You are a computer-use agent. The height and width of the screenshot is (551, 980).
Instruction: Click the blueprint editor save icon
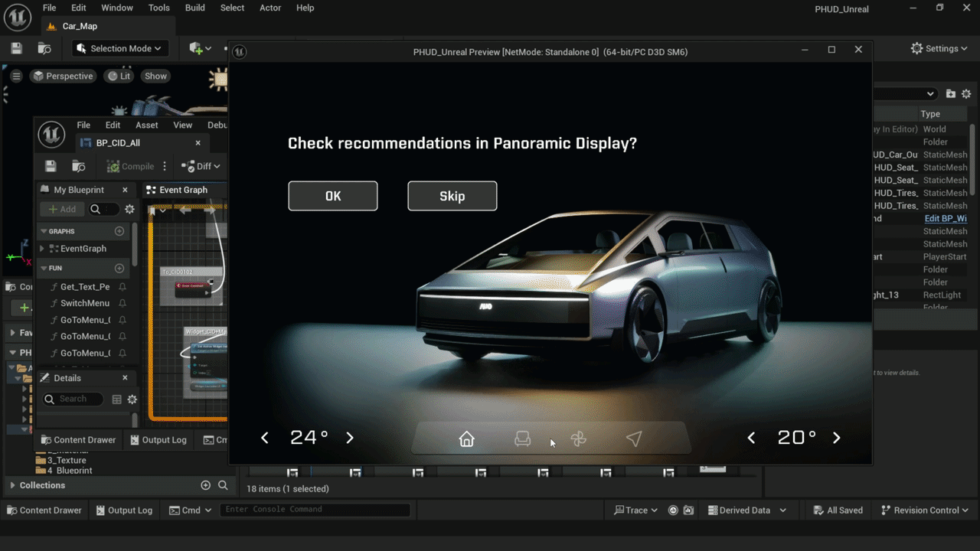51,166
